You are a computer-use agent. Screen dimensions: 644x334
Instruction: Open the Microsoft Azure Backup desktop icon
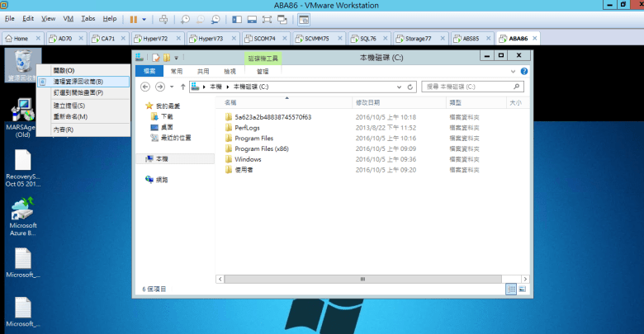pyautogui.click(x=22, y=211)
